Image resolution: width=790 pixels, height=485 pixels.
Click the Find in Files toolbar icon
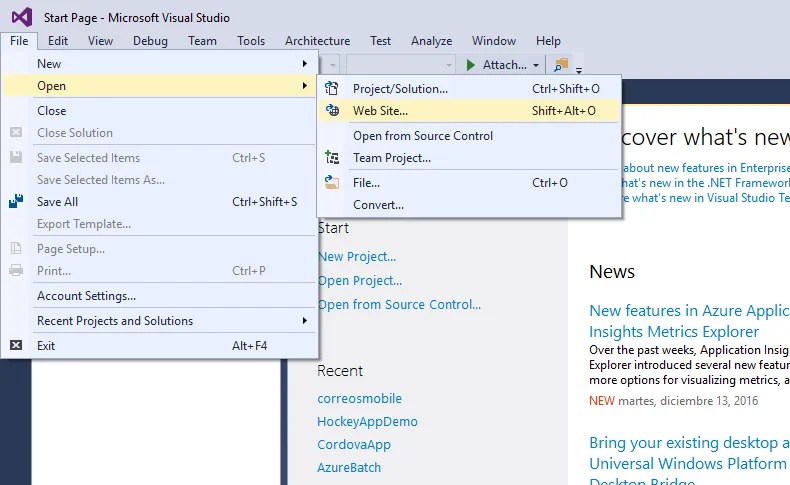coord(561,65)
